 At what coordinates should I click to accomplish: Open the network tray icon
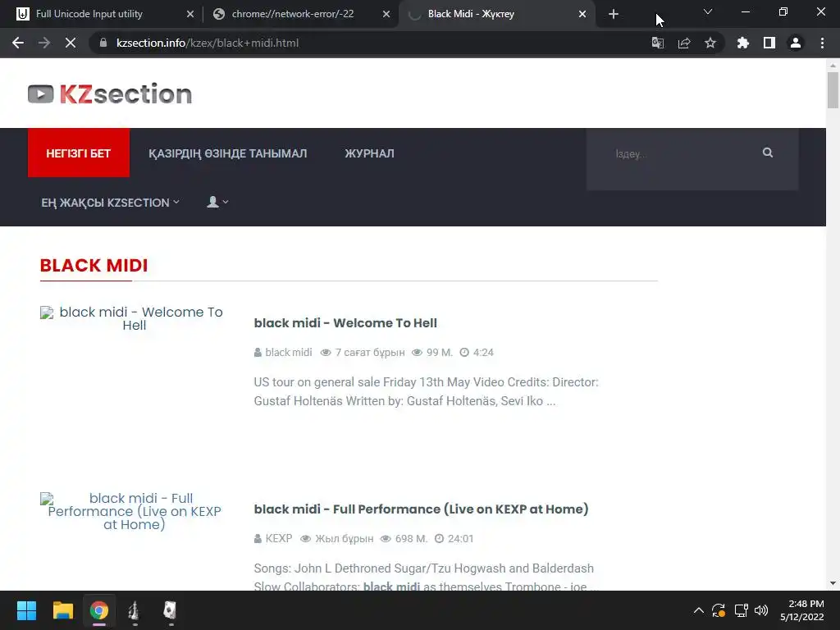point(741,610)
